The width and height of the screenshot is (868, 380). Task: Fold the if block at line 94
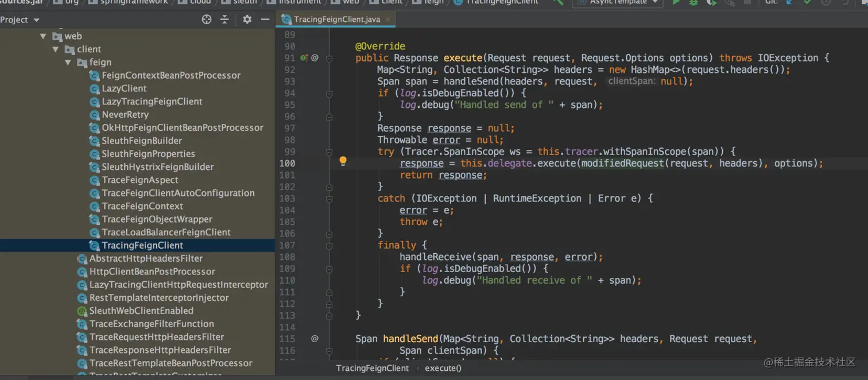pos(330,93)
